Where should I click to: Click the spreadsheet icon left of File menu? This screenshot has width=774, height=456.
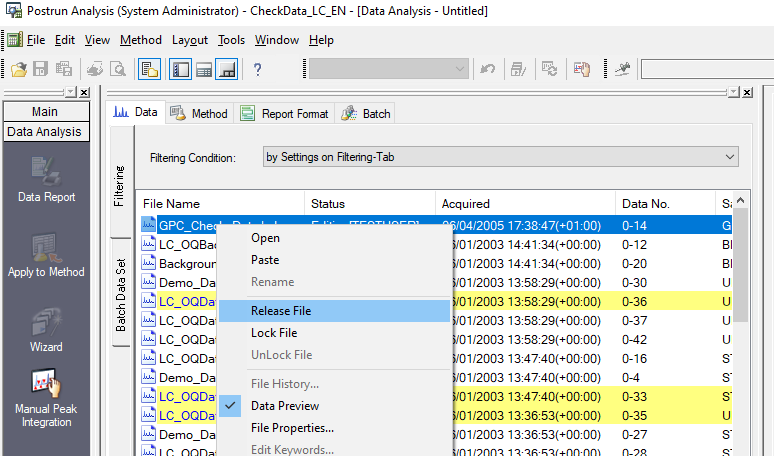(15, 39)
